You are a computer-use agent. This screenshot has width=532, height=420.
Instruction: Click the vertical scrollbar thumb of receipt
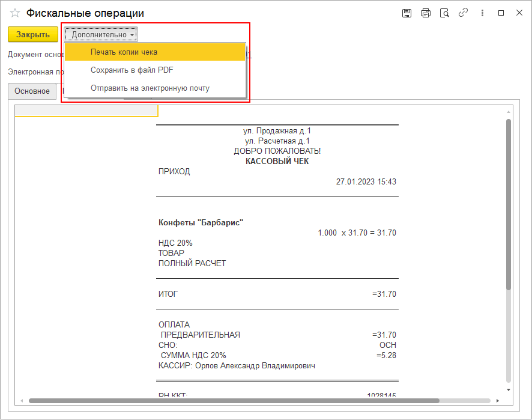point(509,204)
